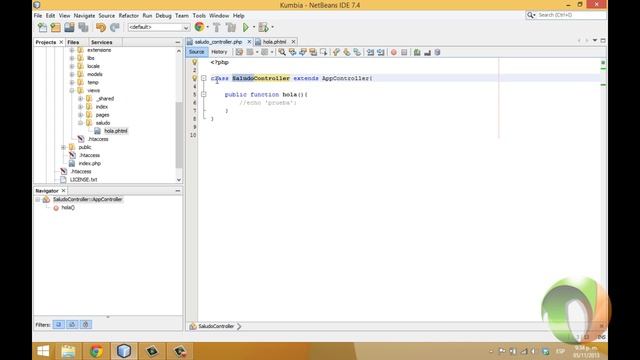Viewport: 640px width, 360px height.
Task: Switch editor to History view
Action: pyautogui.click(x=219, y=52)
